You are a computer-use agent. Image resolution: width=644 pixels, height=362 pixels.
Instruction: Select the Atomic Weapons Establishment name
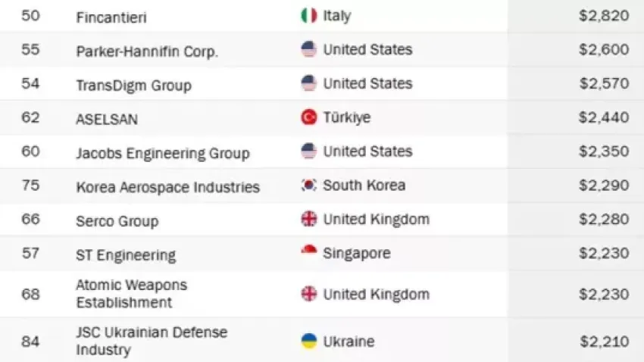point(131,294)
